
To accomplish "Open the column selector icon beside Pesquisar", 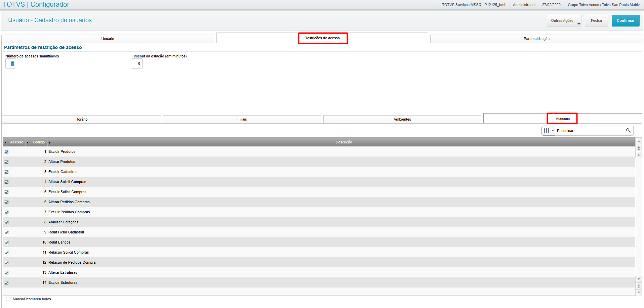I will point(548,131).
